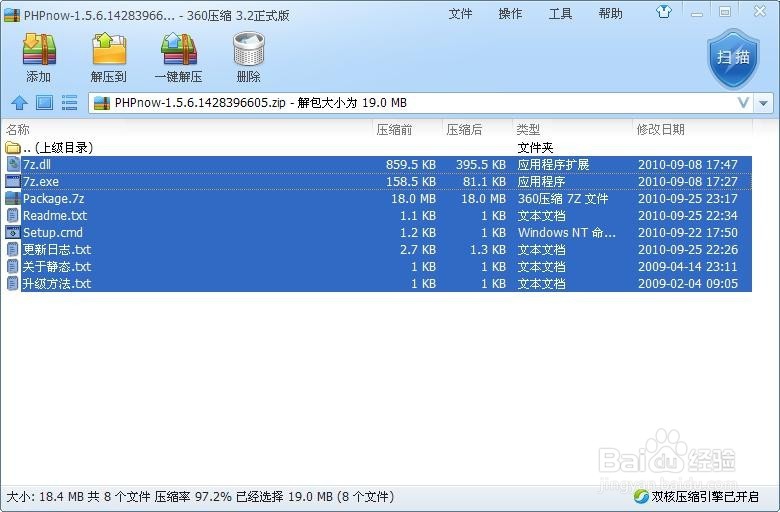The height and width of the screenshot is (512, 780).
Task: Open the 文件 menu
Action: [460, 13]
